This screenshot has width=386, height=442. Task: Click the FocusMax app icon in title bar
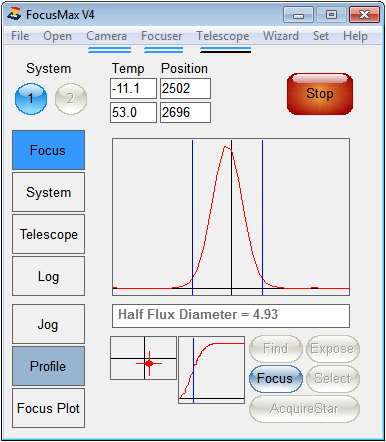tap(14, 14)
